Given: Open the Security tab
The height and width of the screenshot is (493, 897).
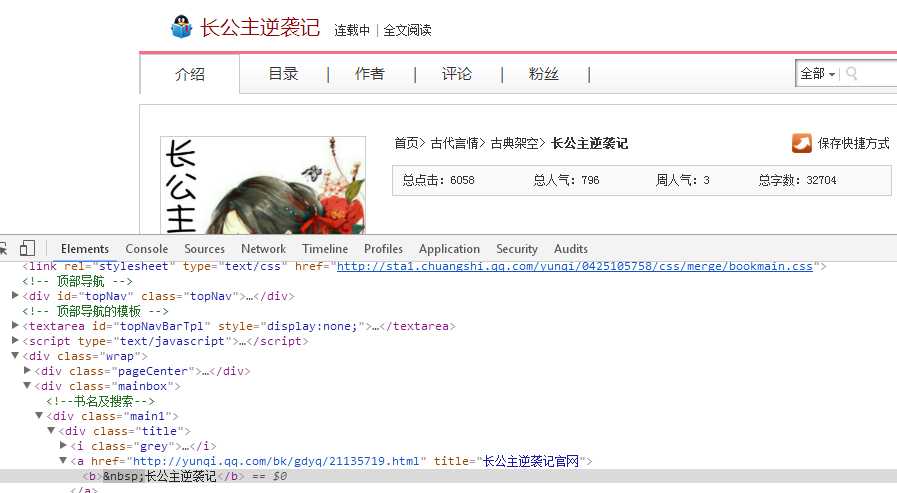Looking at the screenshot, I should pyautogui.click(x=517, y=249).
